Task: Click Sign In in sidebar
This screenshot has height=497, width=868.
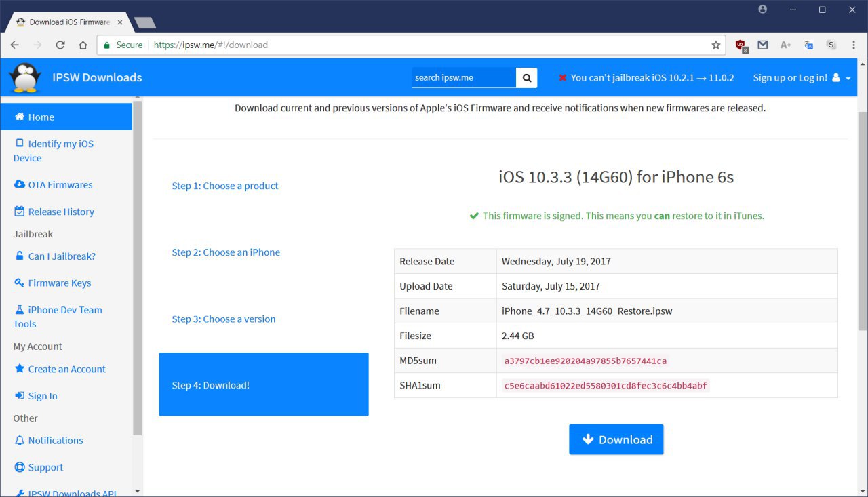Action: click(x=35, y=396)
